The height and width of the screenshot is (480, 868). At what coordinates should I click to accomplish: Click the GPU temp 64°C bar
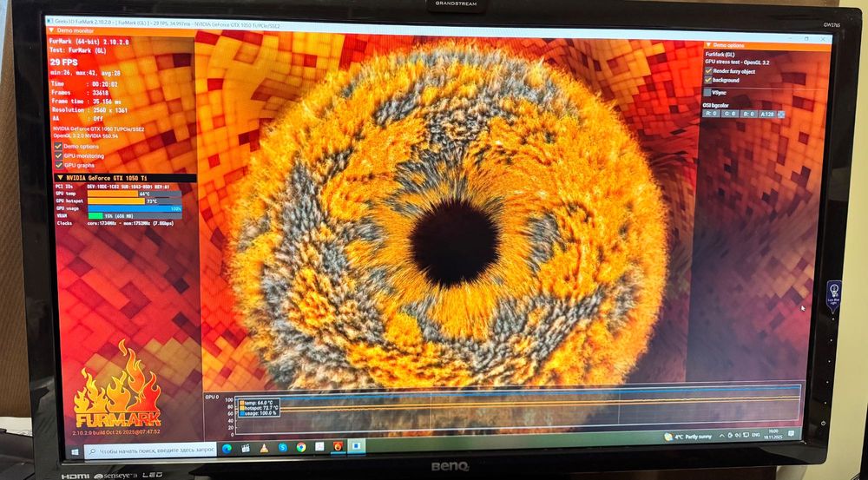[x=135, y=194]
